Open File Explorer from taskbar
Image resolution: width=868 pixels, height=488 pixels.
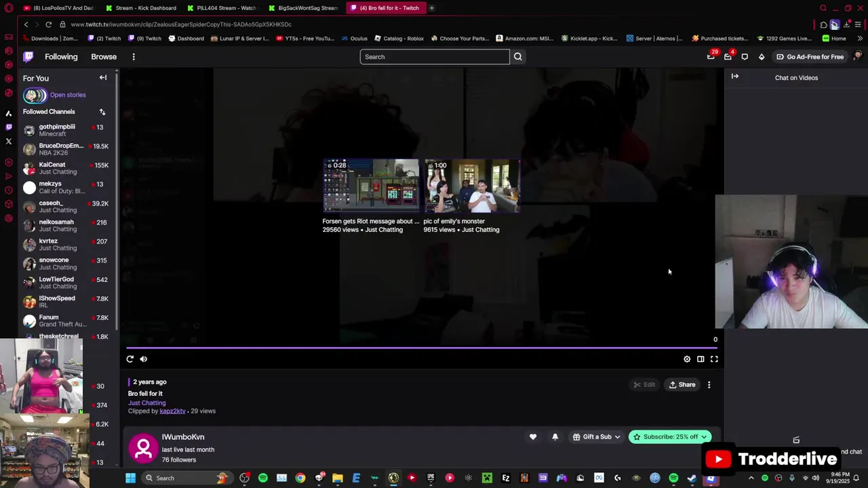pyautogui.click(x=338, y=479)
